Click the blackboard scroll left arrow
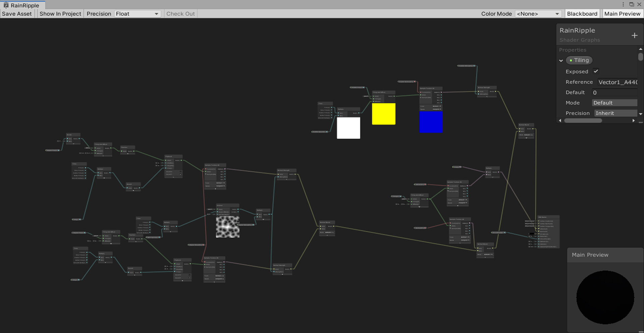Screen dimensions: 644x333 tap(560, 120)
